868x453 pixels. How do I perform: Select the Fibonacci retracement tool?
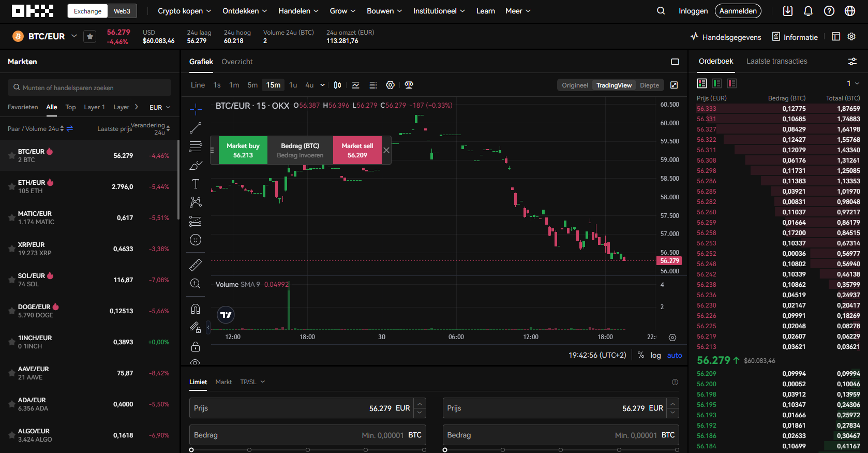[196, 147]
